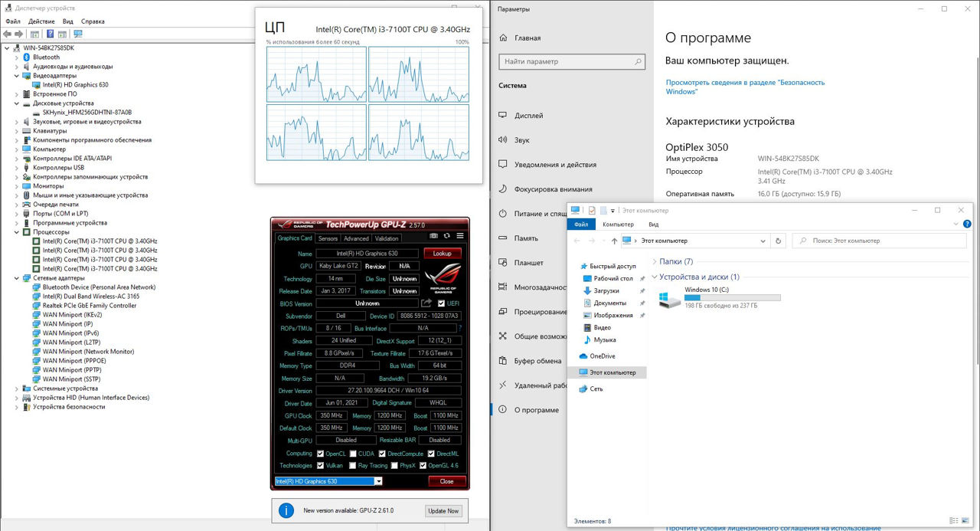Switch to the Sensors tab

coord(328,238)
